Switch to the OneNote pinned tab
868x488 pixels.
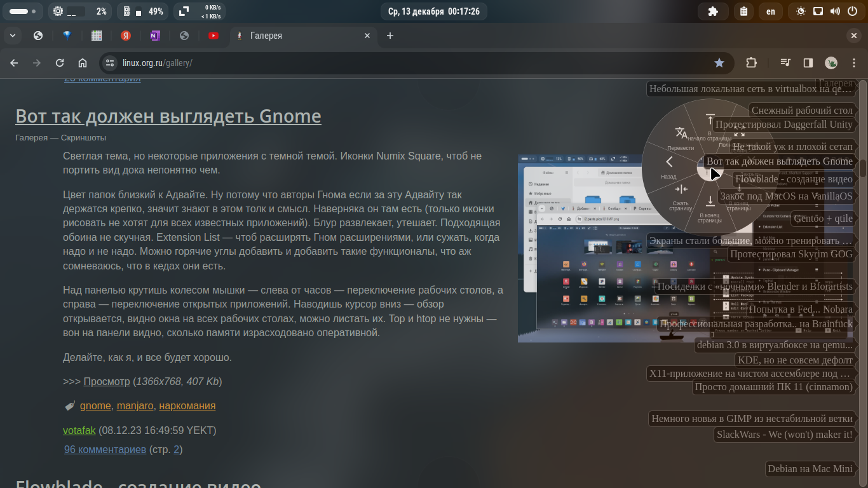click(x=155, y=36)
